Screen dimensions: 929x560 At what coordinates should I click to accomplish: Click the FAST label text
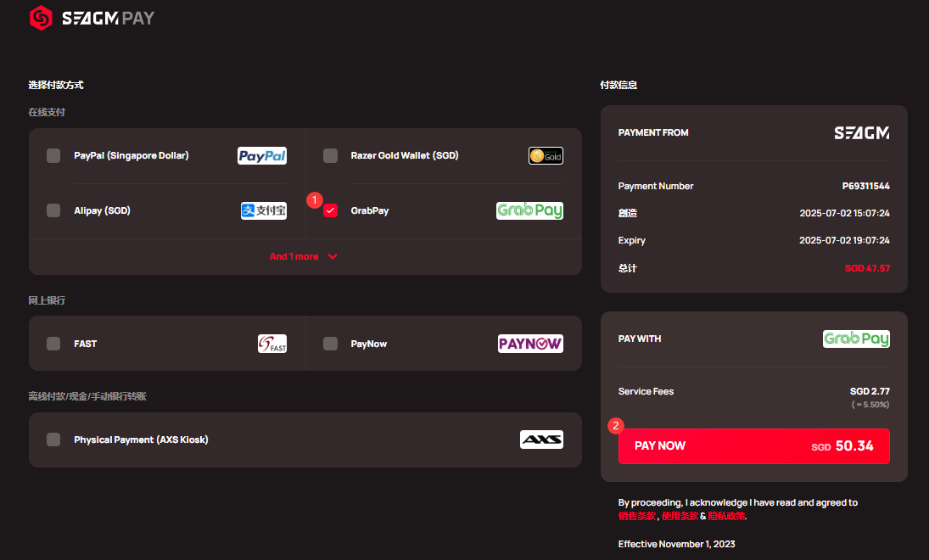[x=86, y=344]
